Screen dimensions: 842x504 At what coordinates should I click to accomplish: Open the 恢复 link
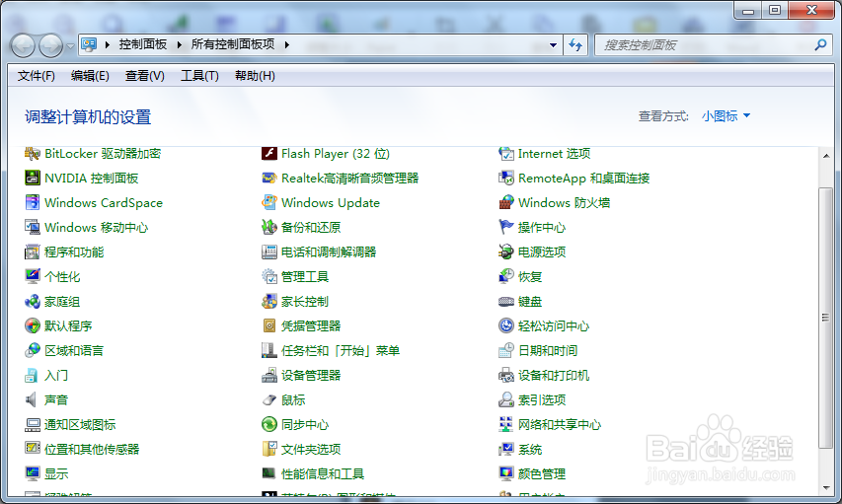point(529,276)
